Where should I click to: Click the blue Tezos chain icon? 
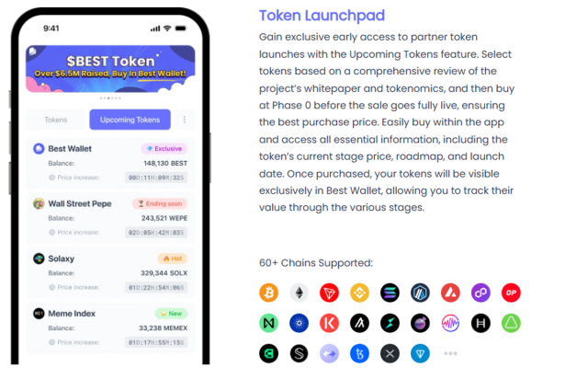pyautogui.click(x=359, y=353)
